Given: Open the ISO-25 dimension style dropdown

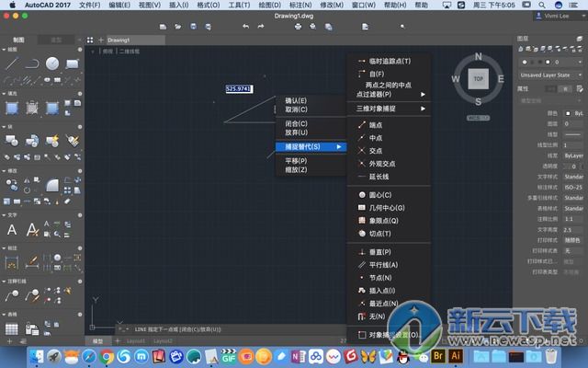Looking at the screenshot, I should pos(573,187).
